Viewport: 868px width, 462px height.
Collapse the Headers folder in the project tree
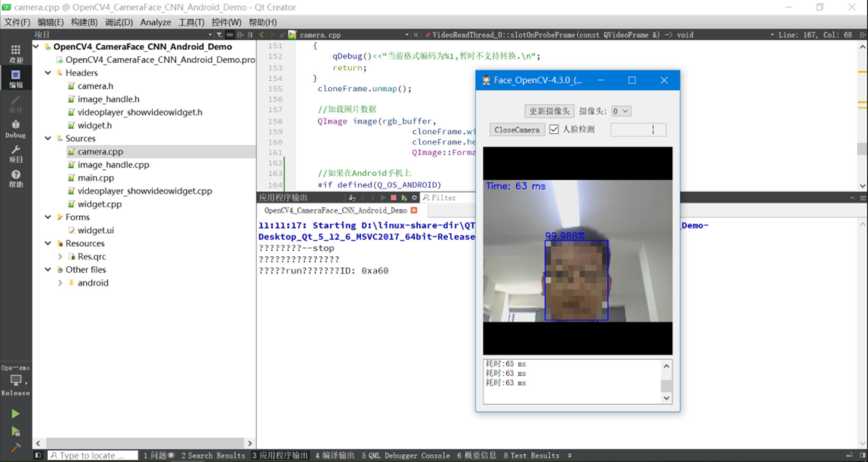48,73
